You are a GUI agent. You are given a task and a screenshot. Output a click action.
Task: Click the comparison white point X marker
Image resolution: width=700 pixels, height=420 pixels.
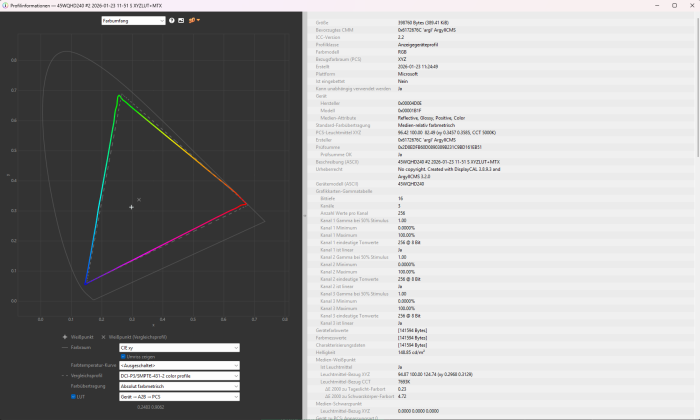tap(138, 200)
